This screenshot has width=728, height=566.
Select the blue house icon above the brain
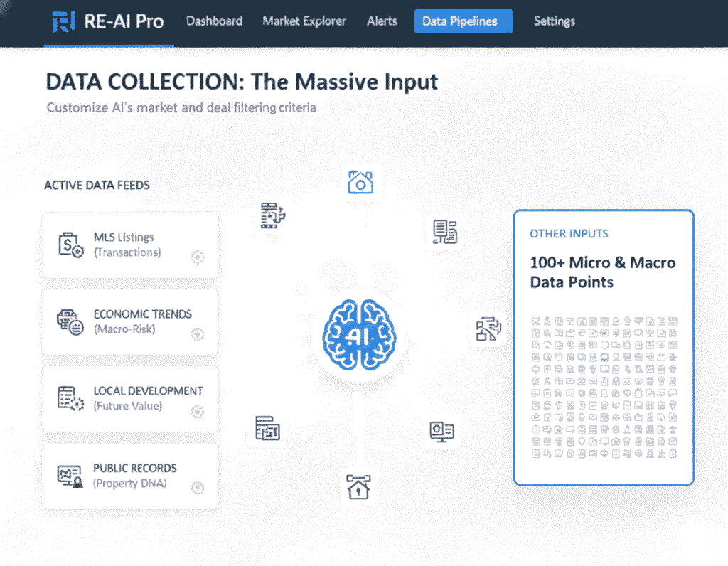[360, 183]
